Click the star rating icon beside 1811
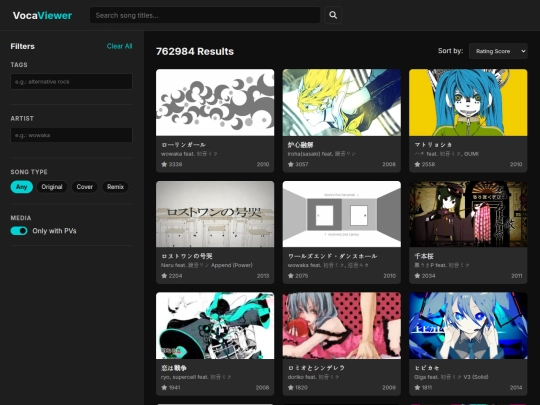Image resolution: width=540 pixels, height=405 pixels. coord(417,387)
